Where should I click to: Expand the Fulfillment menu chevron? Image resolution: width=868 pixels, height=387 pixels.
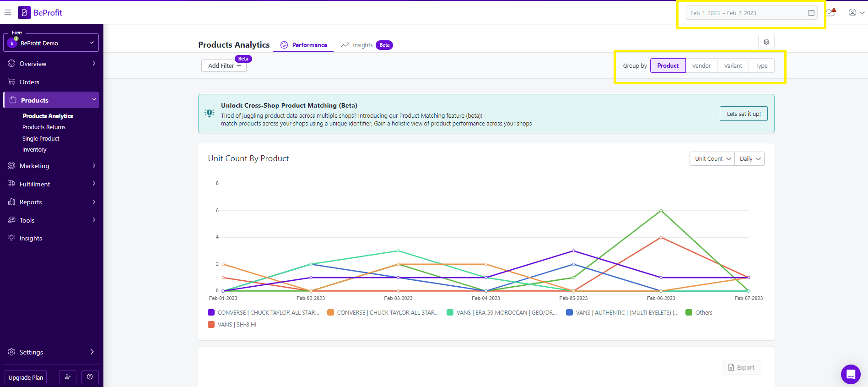tap(94, 183)
